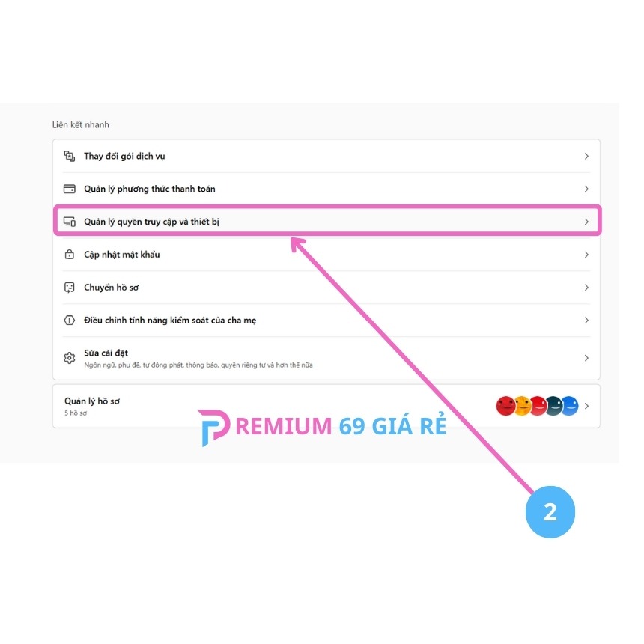Click the settings gear icon
644x644 pixels.
point(70,358)
